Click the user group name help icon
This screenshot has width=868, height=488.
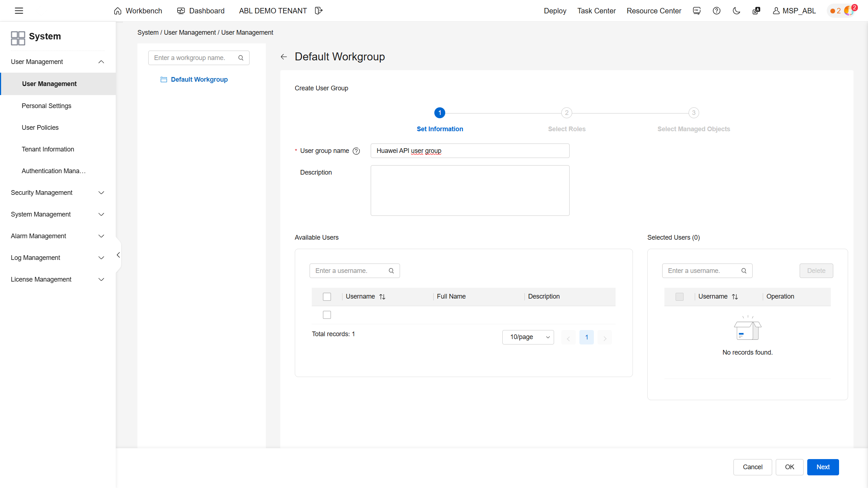click(356, 151)
